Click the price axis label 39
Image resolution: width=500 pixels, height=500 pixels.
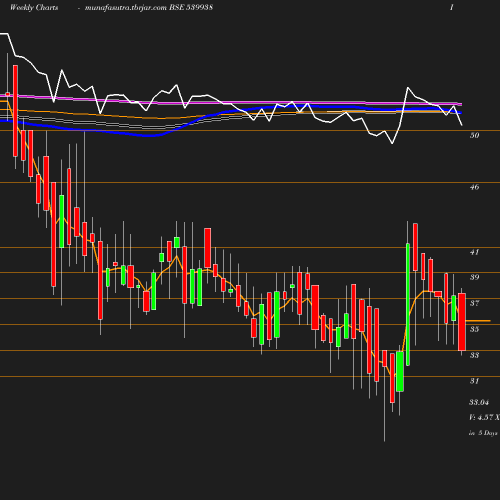[x=474, y=277]
